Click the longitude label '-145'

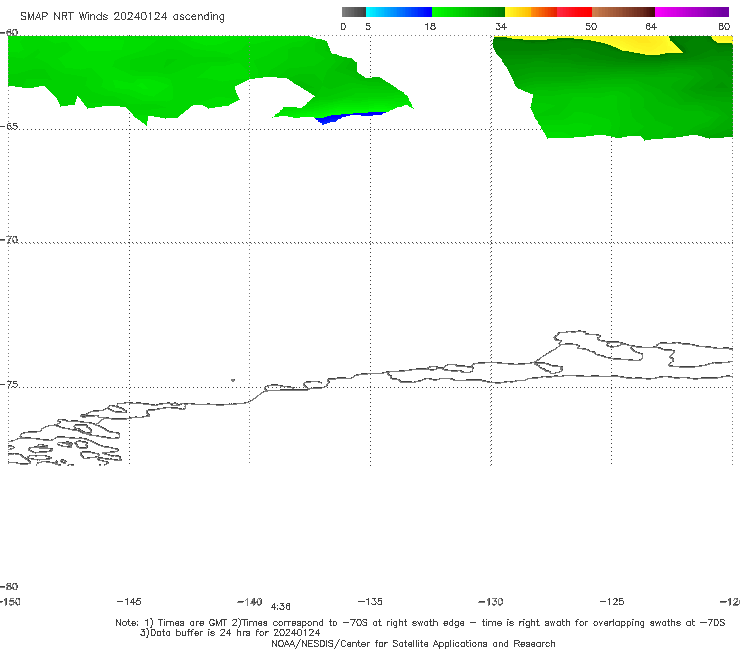coord(129,601)
